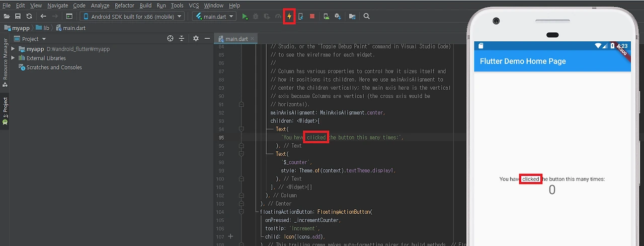Collapse the code fold marker at line 91
This screenshot has height=246, width=644.
click(242, 104)
